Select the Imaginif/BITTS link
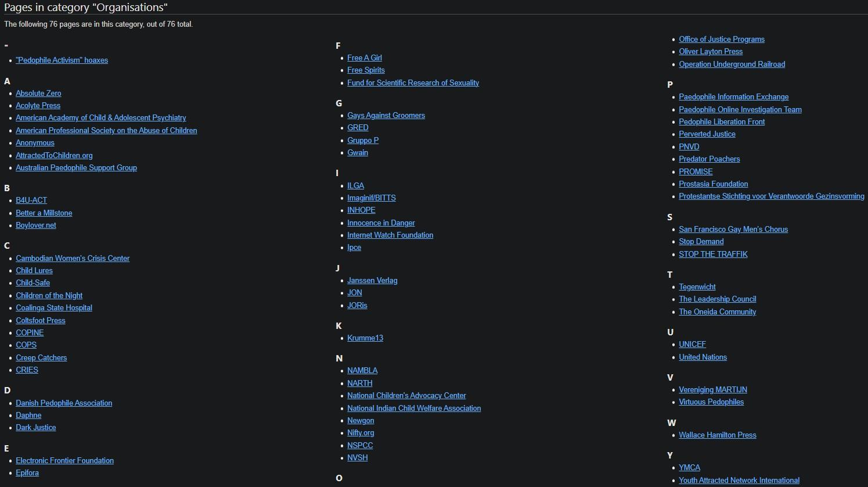This screenshot has width=868, height=487. [x=372, y=198]
